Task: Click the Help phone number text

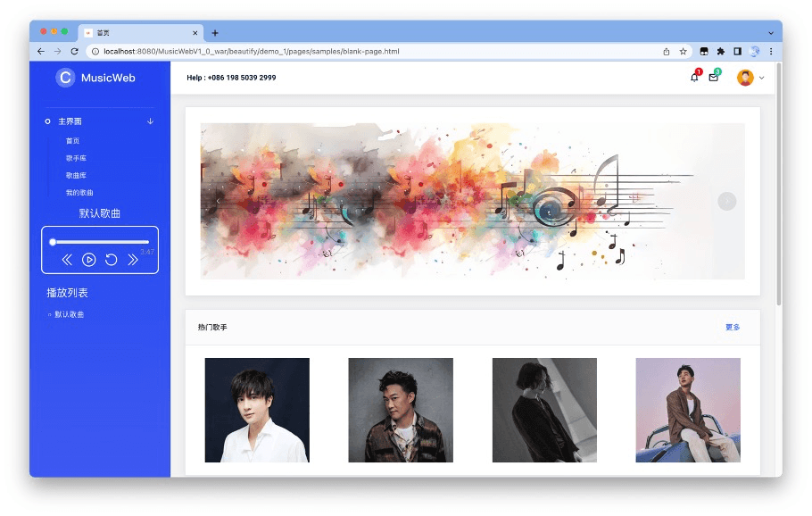Action: click(x=231, y=78)
